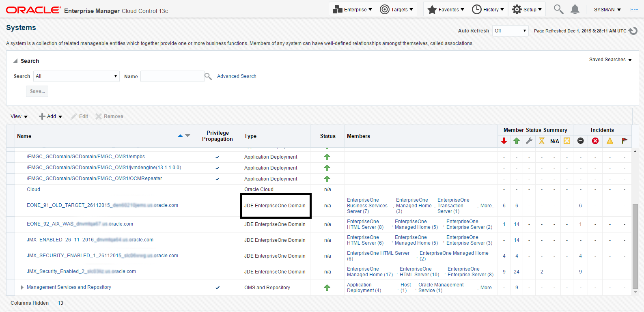The image size is (644, 312).
Task: Click Application Deployment (4) member link
Action: click(x=364, y=288)
